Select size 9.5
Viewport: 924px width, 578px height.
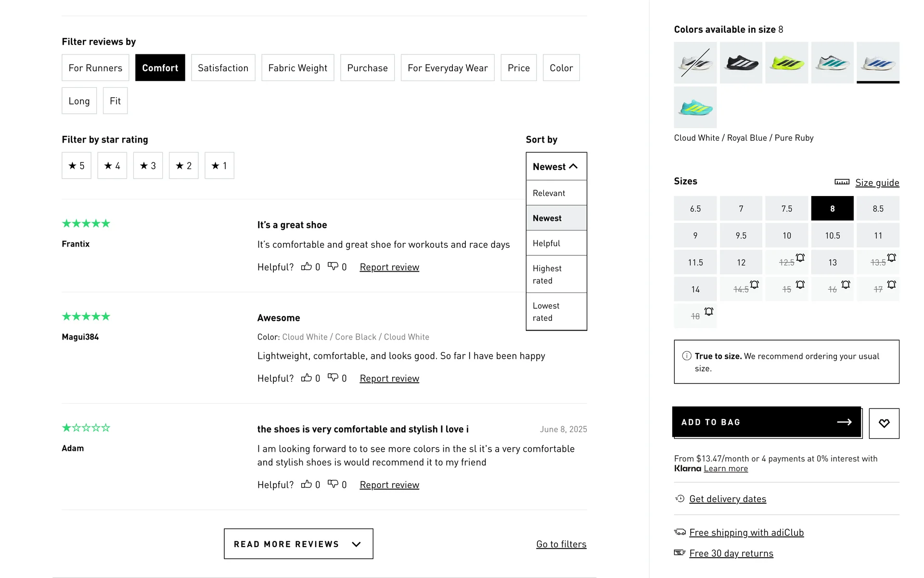click(x=741, y=236)
